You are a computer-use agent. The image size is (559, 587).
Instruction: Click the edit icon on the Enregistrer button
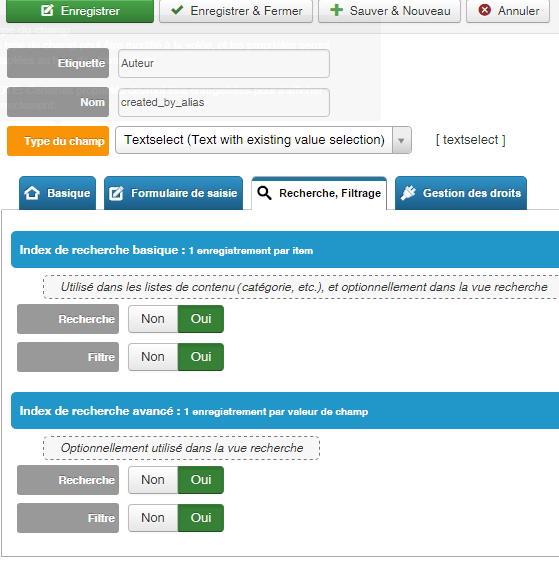pyautogui.click(x=47, y=10)
